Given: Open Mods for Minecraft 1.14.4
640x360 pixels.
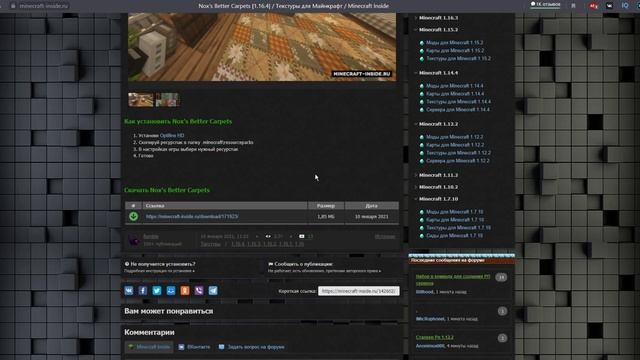Looking at the screenshot, I should coord(454,86).
